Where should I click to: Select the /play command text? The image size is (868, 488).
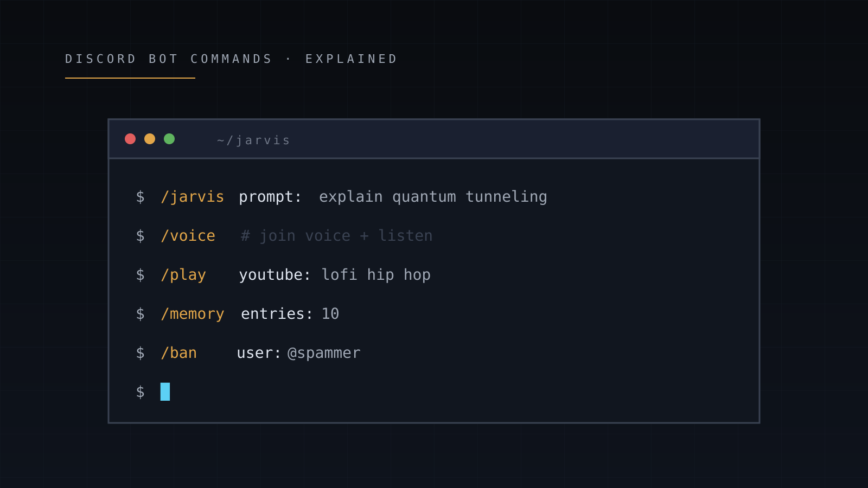click(x=183, y=275)
